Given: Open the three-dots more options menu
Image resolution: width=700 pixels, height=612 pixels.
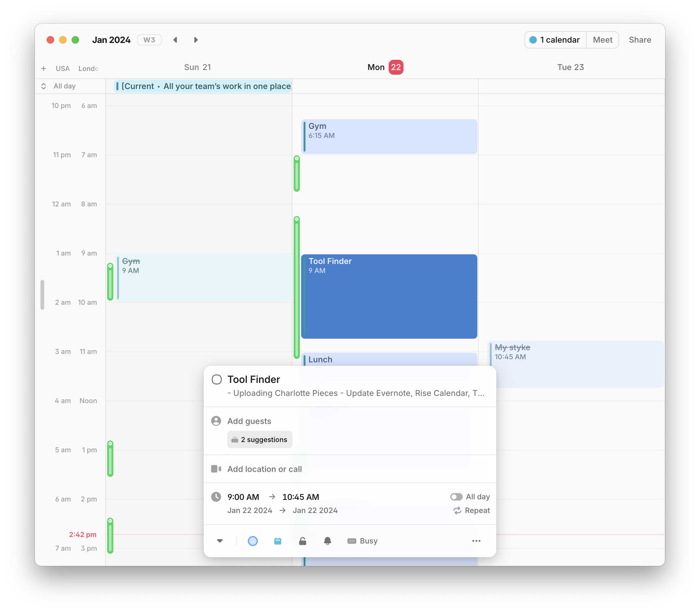Looking at the screenshot, I should pyautogui.click(x=476, y=541).
